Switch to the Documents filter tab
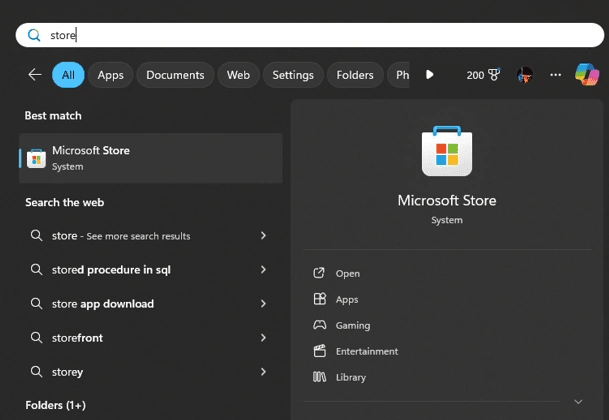The image size is (609, 420). (x=175, y=75)
